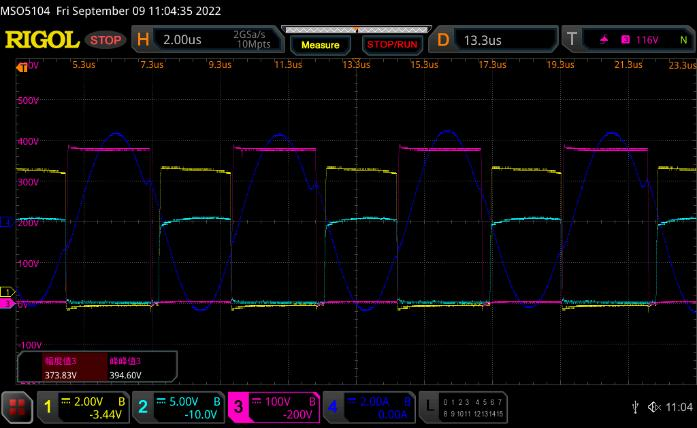Toggle channel 2 cyan display
Viewport: 697px width, 428px height.
(x=142, y=406)
